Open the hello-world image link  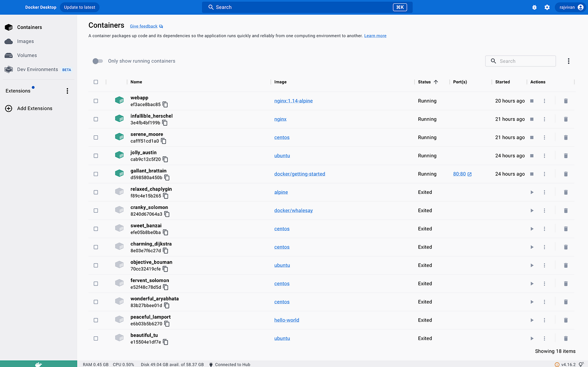[286, 320]
